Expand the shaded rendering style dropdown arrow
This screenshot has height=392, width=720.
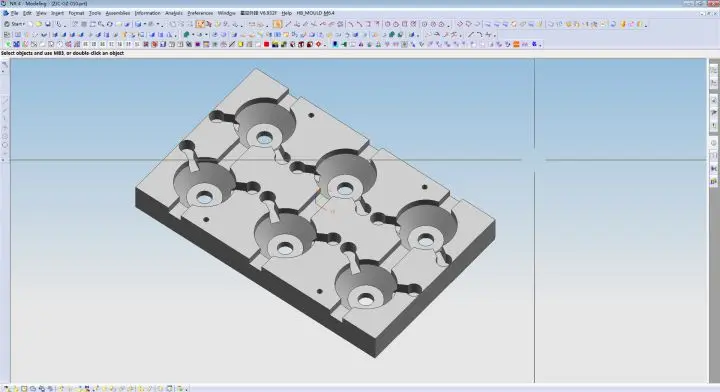145,24
